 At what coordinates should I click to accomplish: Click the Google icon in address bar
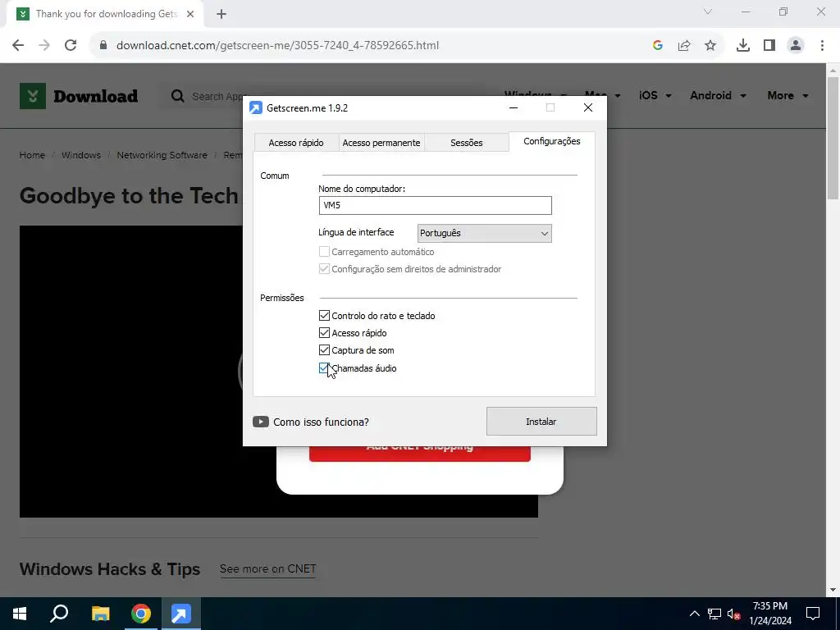click(x=658, y=45)
